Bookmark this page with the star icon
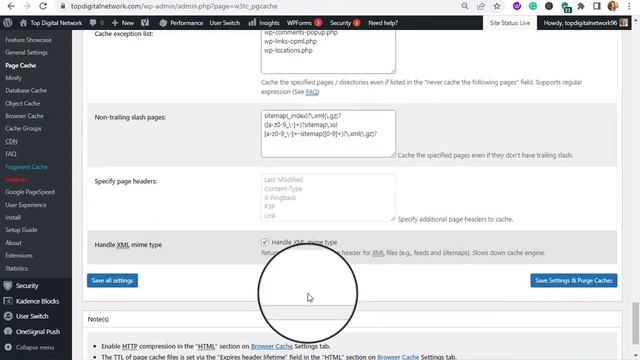This screenshot has width=640, height=360. [497, 6]
